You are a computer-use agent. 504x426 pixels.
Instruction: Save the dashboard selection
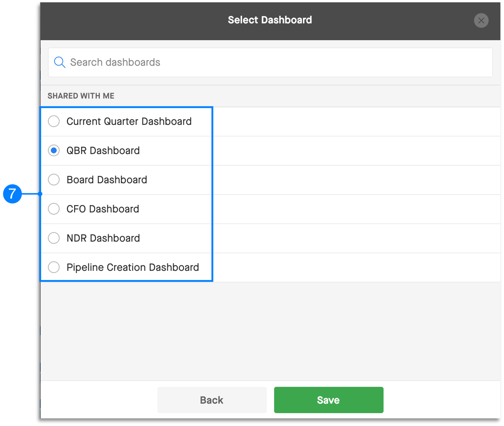(x=329, y=400)
